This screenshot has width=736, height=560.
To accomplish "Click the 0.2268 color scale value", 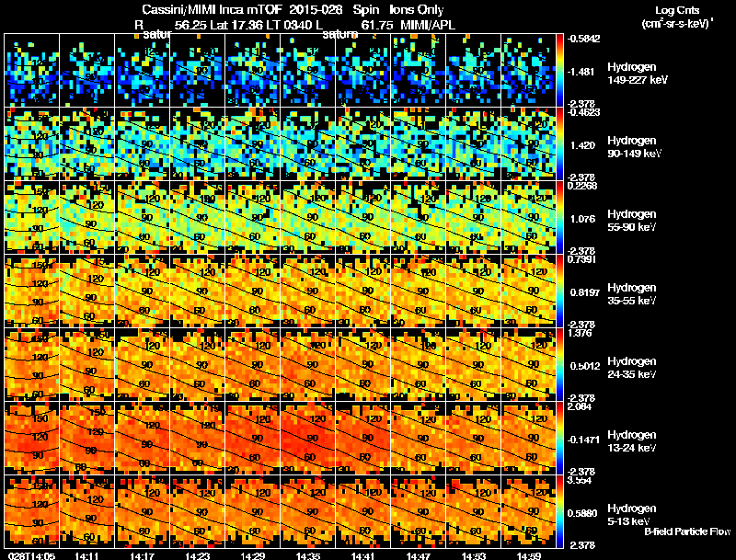I will 582,186.
